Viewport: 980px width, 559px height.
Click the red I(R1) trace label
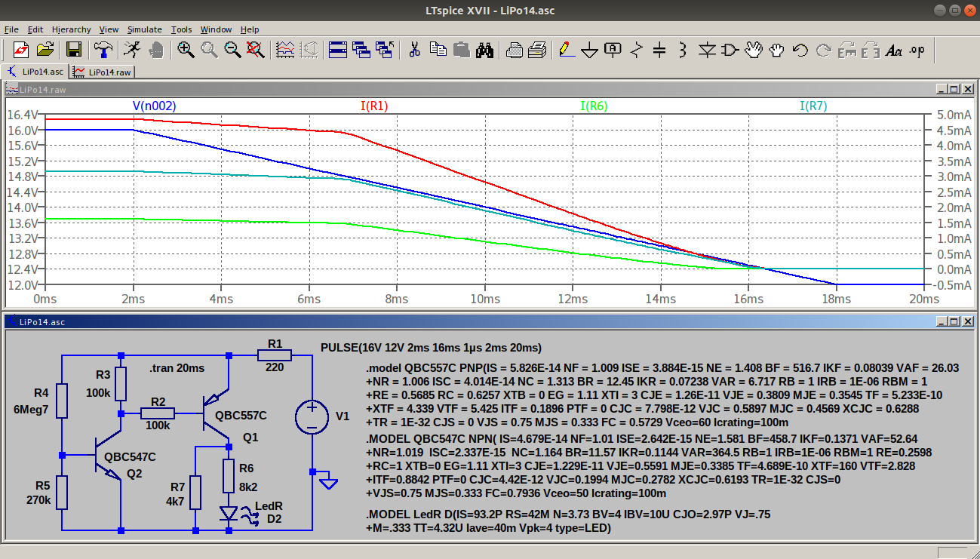click(374, 106)
